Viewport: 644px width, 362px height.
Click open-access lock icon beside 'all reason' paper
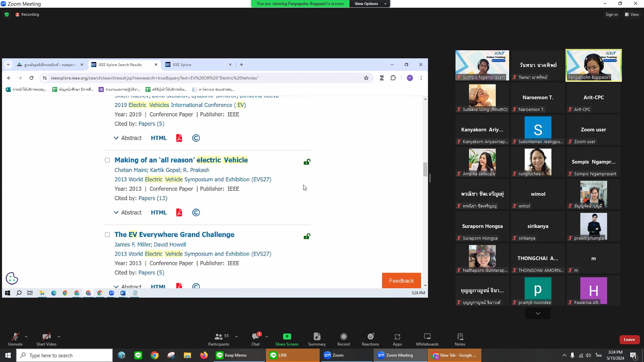tap(307, 162)
